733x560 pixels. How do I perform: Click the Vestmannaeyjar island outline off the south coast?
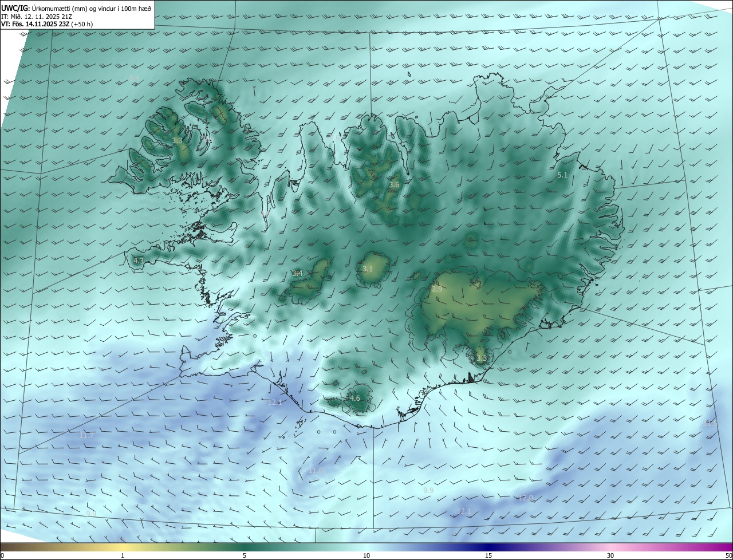click(x=300, y=424)
